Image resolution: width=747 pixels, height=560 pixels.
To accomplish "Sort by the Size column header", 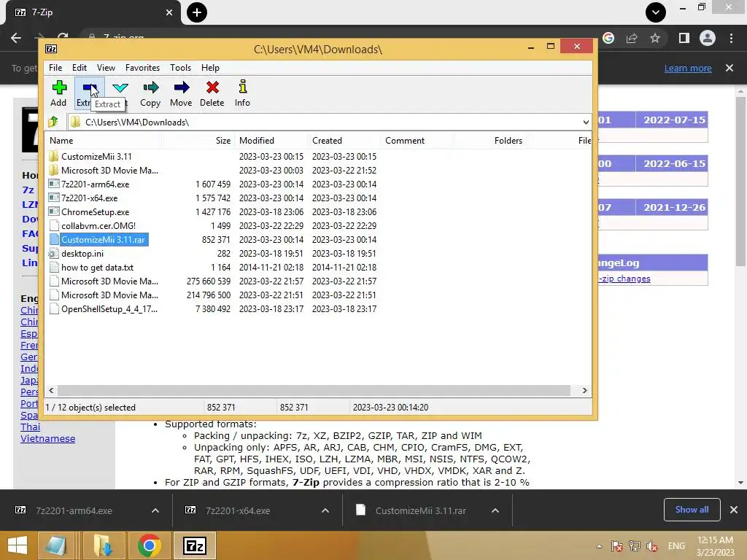I will click(x=197, y=141).
